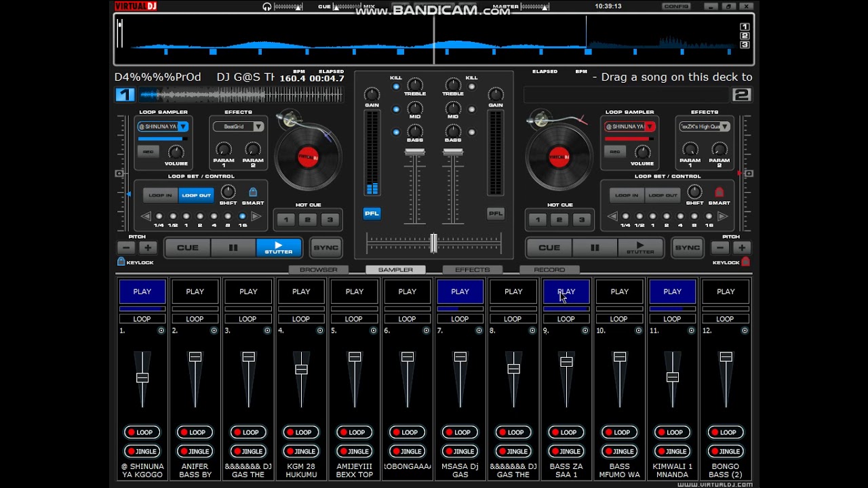Open left deck BeatGrid effects dropdown

(258, 127)
